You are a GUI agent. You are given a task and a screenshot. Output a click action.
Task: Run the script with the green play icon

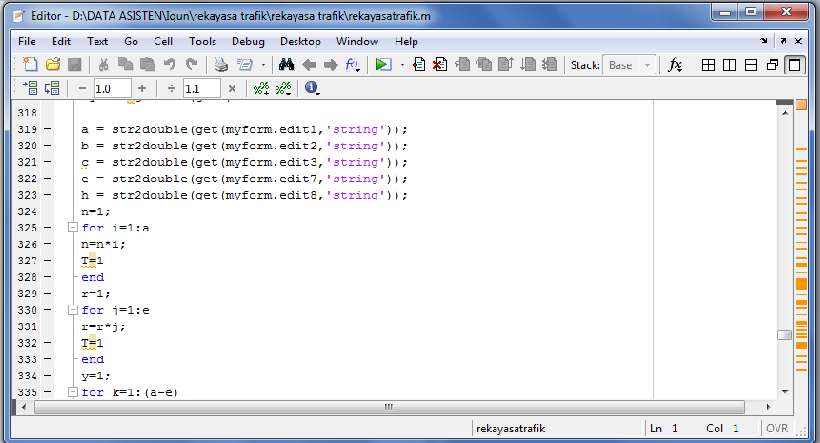pos(382,64)
